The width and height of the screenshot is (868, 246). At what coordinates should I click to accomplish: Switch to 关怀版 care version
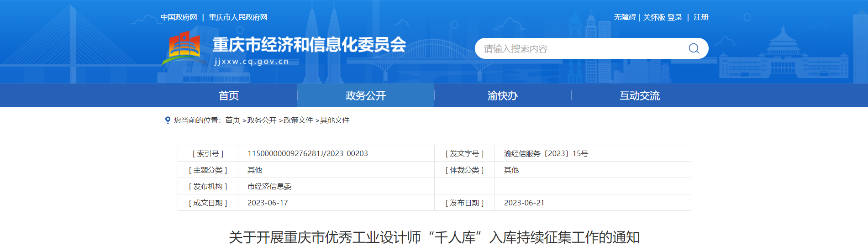[x=654, y=17]
